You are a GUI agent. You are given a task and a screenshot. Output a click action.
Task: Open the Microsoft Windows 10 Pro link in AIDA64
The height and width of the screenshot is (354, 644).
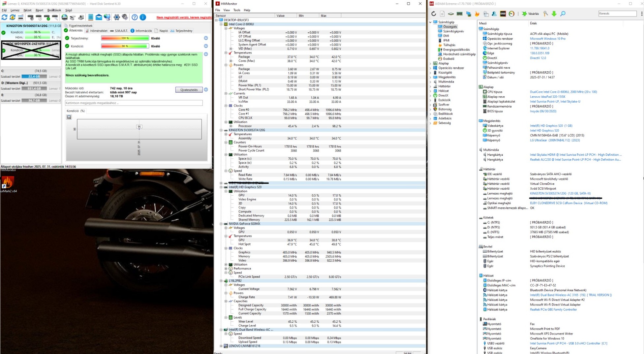point(547,39)
